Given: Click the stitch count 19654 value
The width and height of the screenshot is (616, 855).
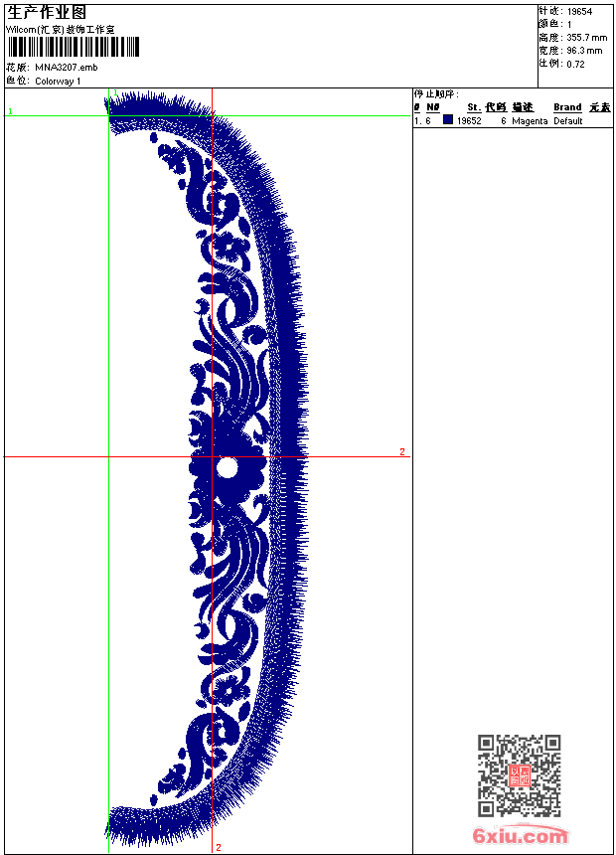Looking at the screenshot, I should (579, 12).
